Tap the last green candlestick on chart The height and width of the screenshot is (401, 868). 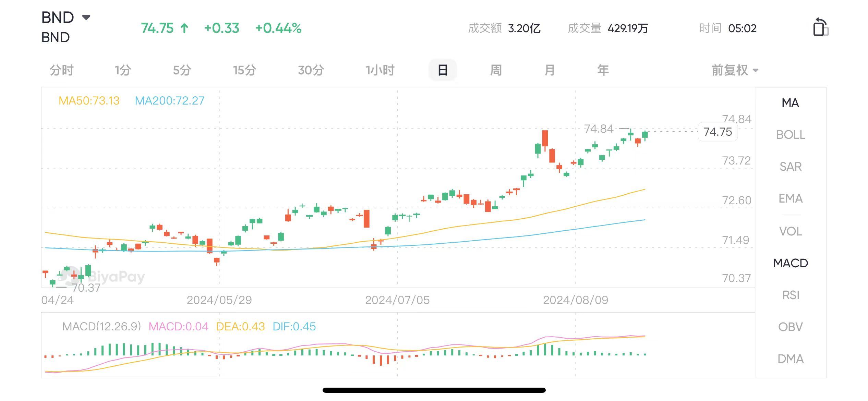[x=645, y=135]
